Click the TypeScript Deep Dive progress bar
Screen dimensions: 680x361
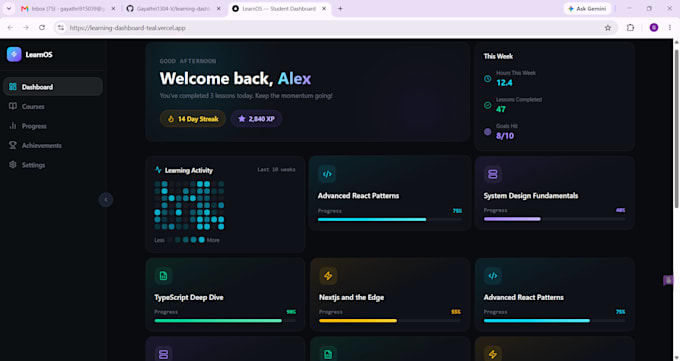pyautogui.click(x=225, y=321)
